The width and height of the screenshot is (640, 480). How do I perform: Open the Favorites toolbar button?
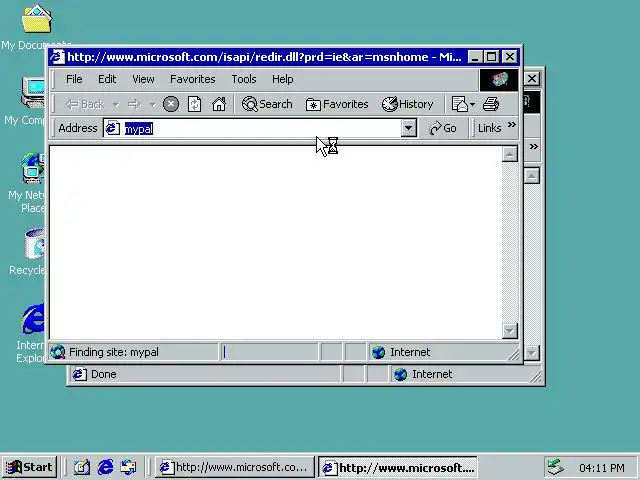click(337, 104)
